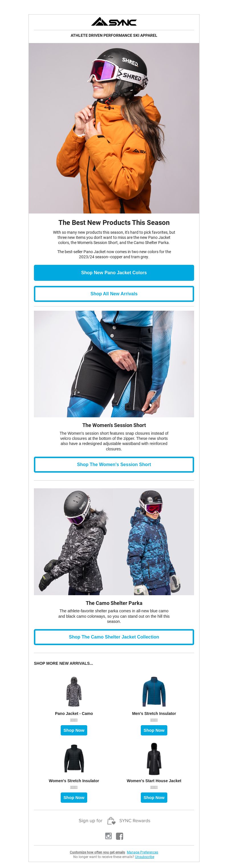Open the Facebook icon in footer
Screen dimensions: 228x868
(x=119, y=836)
